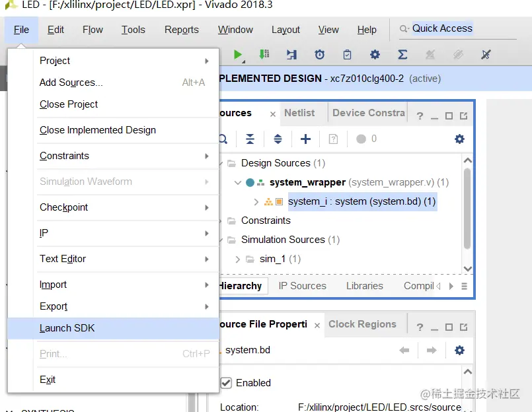Switch to Device Constraints tab
This screenshot has height=412, width=532.
369,113
